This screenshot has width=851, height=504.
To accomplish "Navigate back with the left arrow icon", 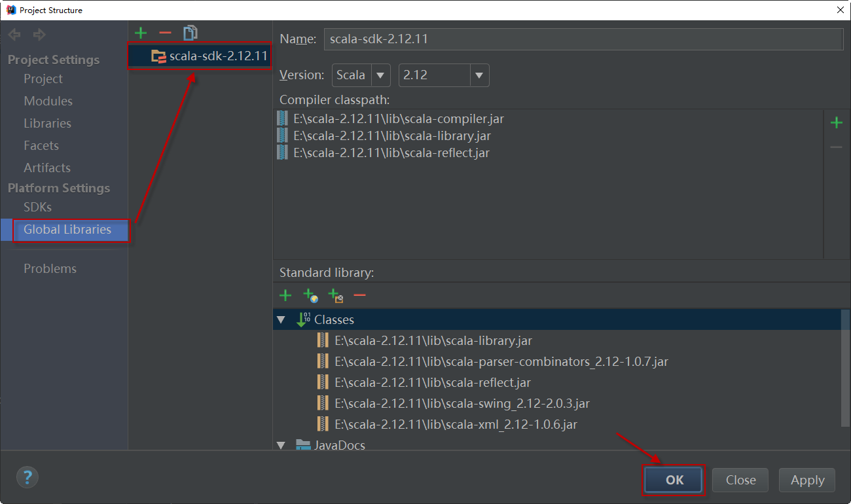I will click(14, 35).
